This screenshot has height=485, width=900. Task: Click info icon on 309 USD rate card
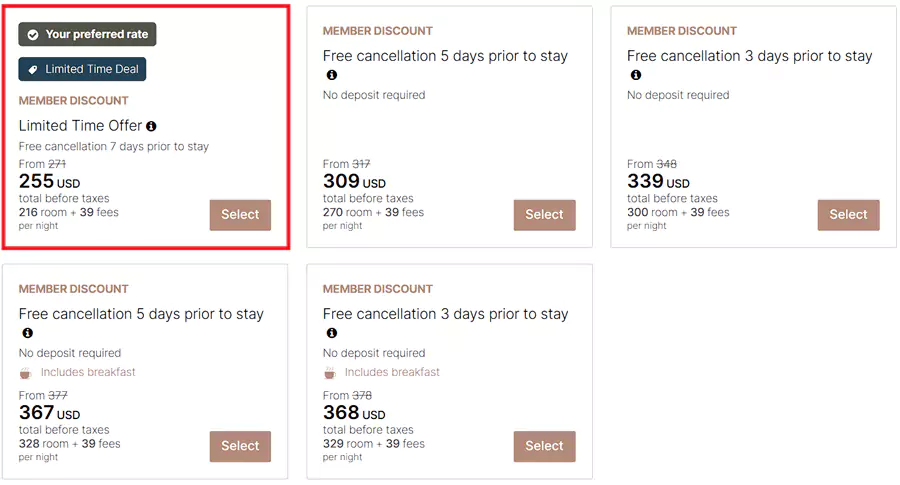[332, 75]
